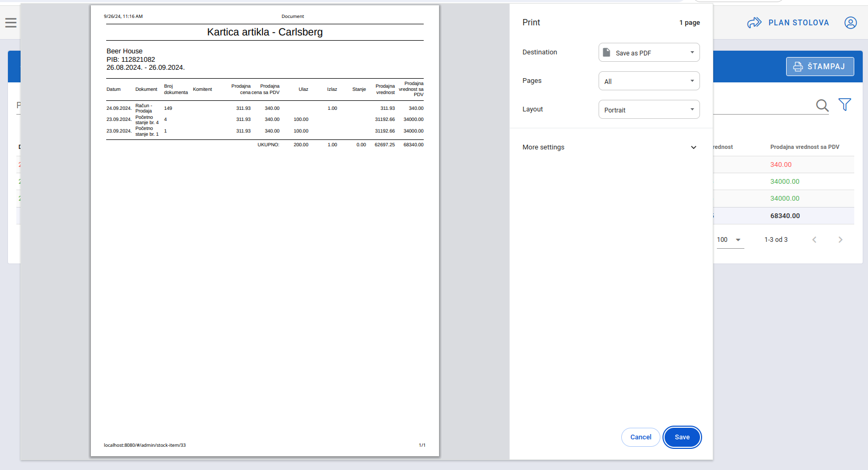Cancel the print dialog
Image resolution: width=868 pixels, height=470 pixels.
coord(640,437)
